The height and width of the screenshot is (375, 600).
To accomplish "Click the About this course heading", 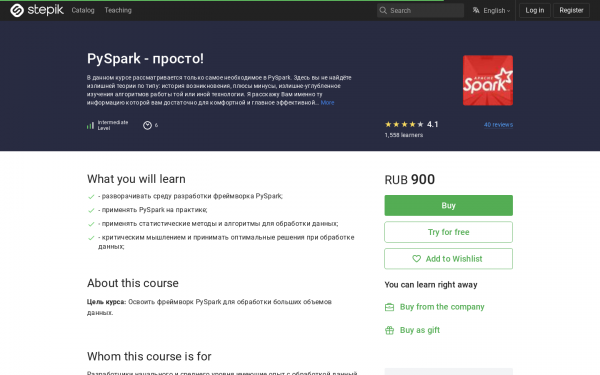I will click(133, 283).
